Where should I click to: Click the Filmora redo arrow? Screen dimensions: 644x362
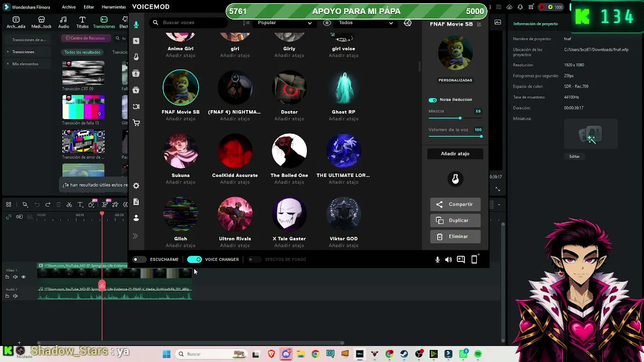click(x=48, y=205)
